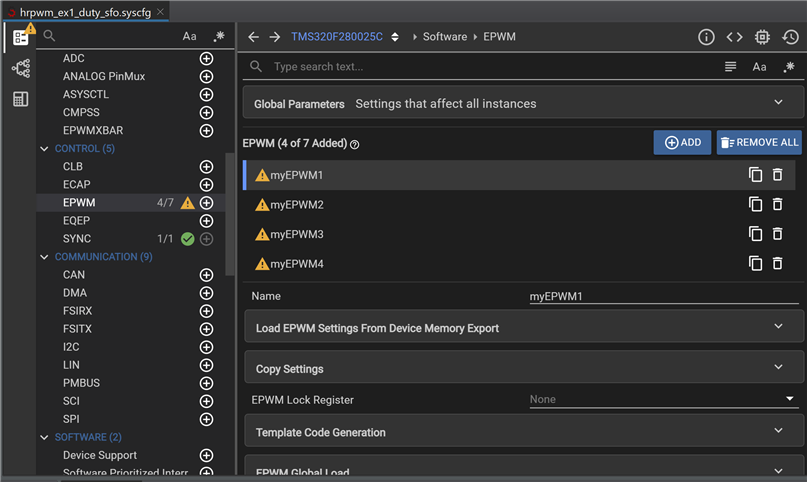Duplicate the myEPWM1 instance
This screenshot has width=807, height=482.
(755, 175)
